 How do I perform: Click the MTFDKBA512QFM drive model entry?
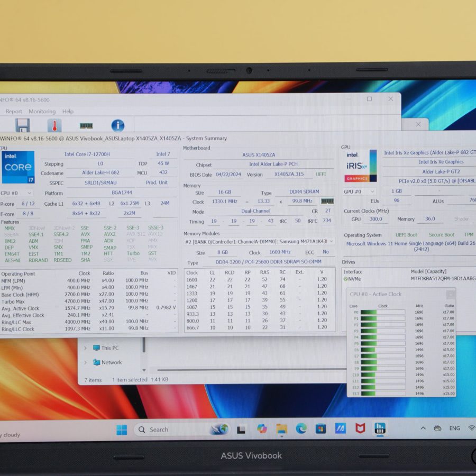(443, 278)
